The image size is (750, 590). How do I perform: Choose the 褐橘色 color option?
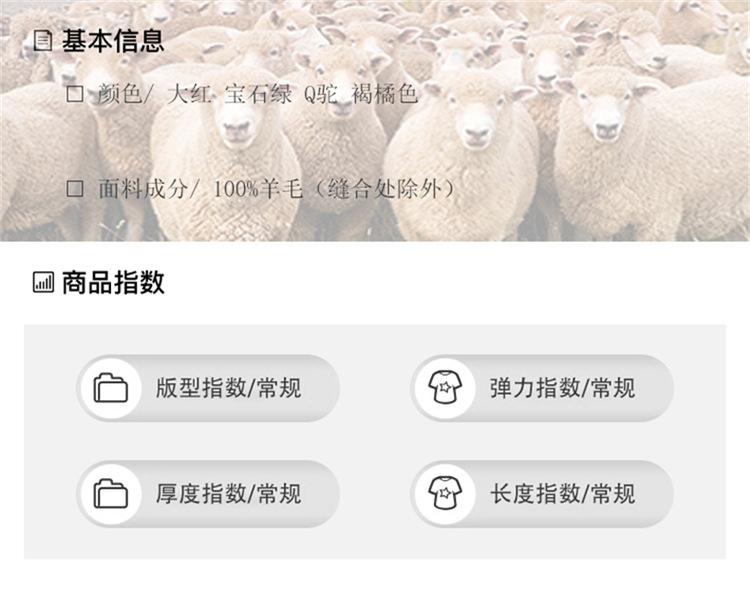(x=385, y=94)
